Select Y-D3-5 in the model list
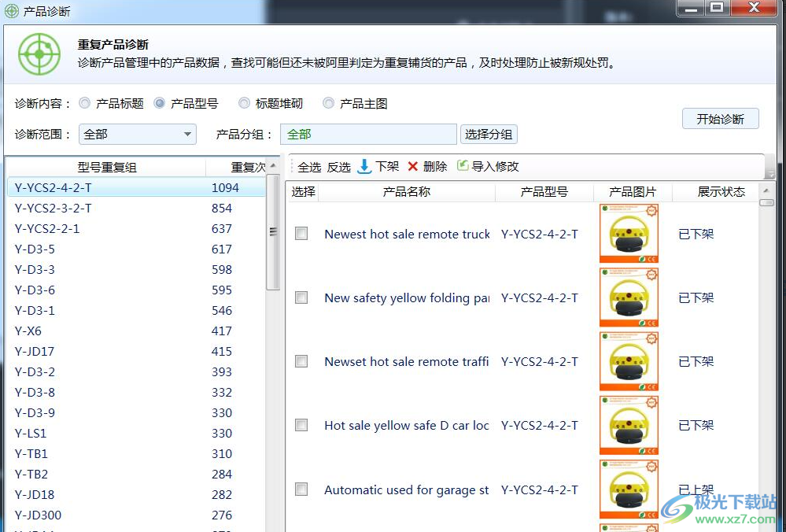The image size is (786, 532). (x=35, y=249)
